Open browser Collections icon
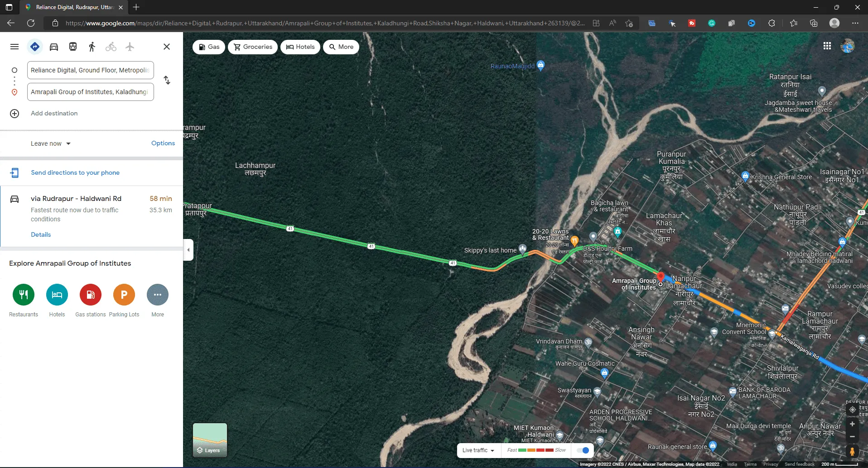 pos(814,23)
